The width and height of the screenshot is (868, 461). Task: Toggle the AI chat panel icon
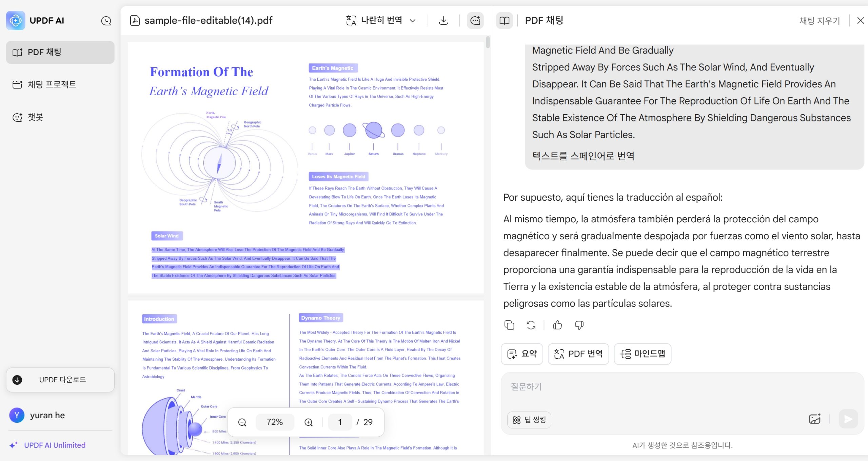(x=475, y=21)
